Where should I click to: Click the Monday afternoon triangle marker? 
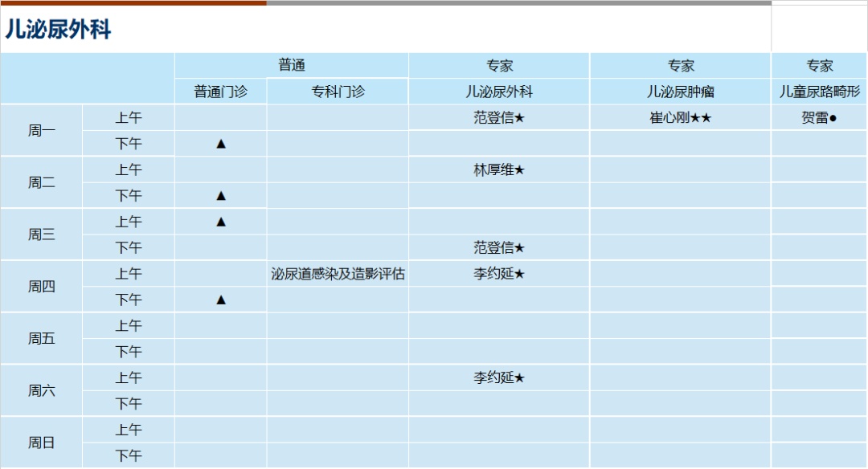pos(221,144)
